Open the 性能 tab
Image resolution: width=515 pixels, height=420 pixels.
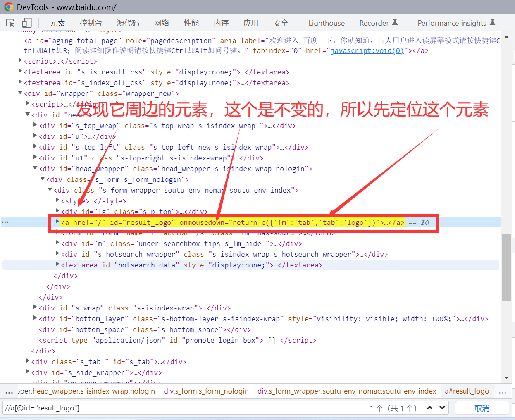(191, 23)
